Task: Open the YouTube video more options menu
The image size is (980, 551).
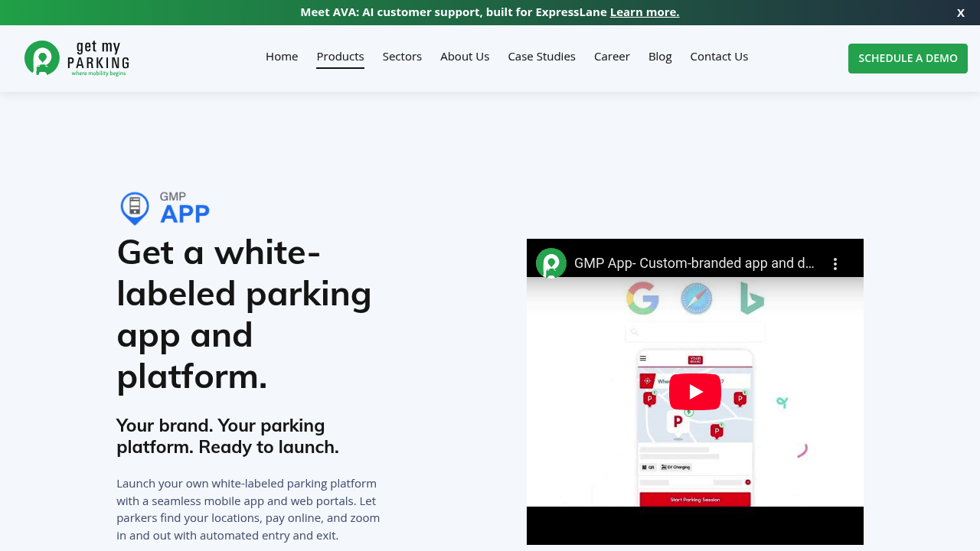Action: coord(835,264)
